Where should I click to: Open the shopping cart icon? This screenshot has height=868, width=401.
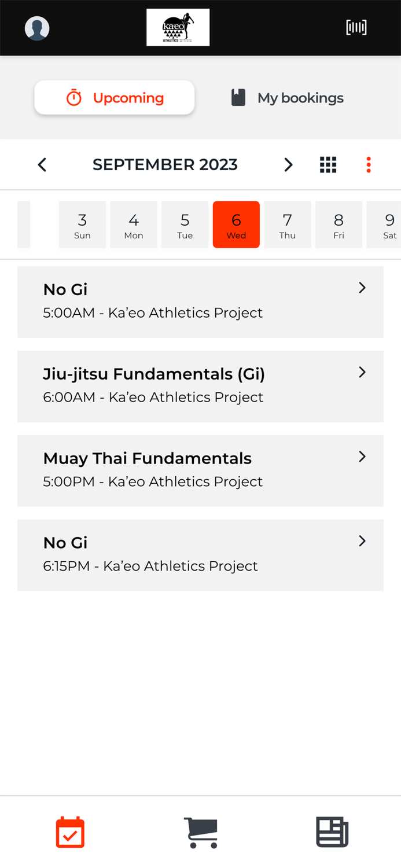pyautogui.click(x=200, y=832)
